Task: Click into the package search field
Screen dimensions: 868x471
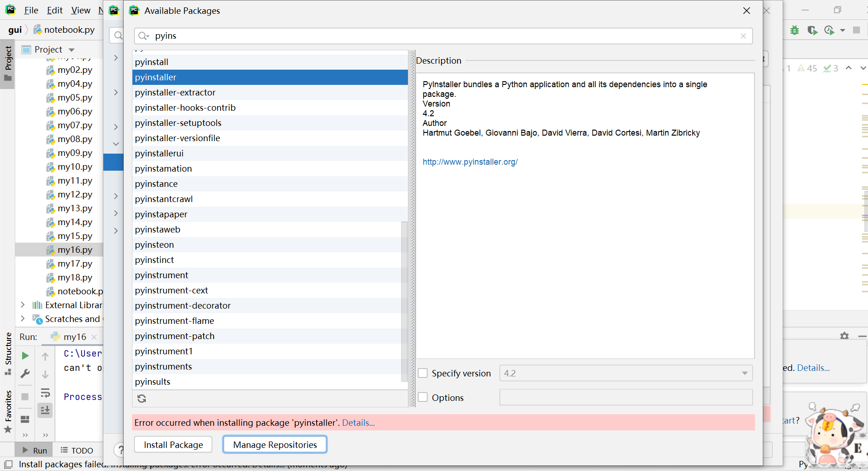Action: pyautogui.click(x=443, y=36)
